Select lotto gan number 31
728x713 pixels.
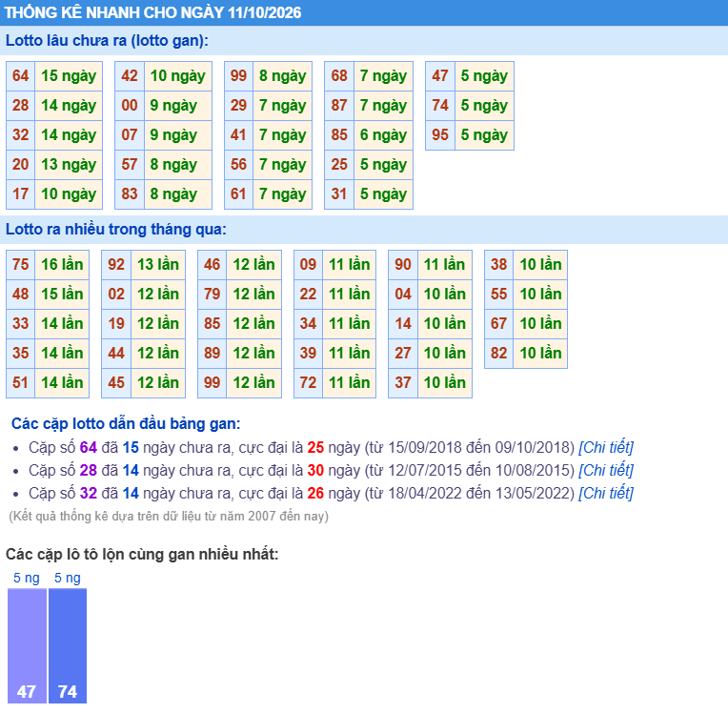pos(339,194)
